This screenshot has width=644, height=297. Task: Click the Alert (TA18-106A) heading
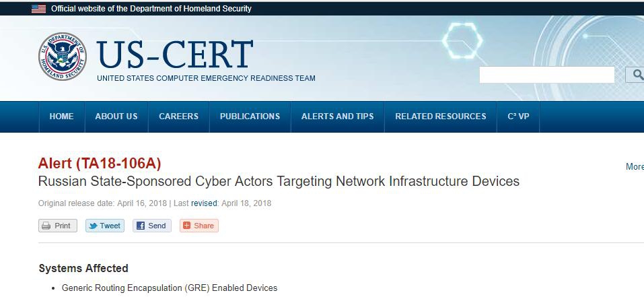[x=100, y=164]
